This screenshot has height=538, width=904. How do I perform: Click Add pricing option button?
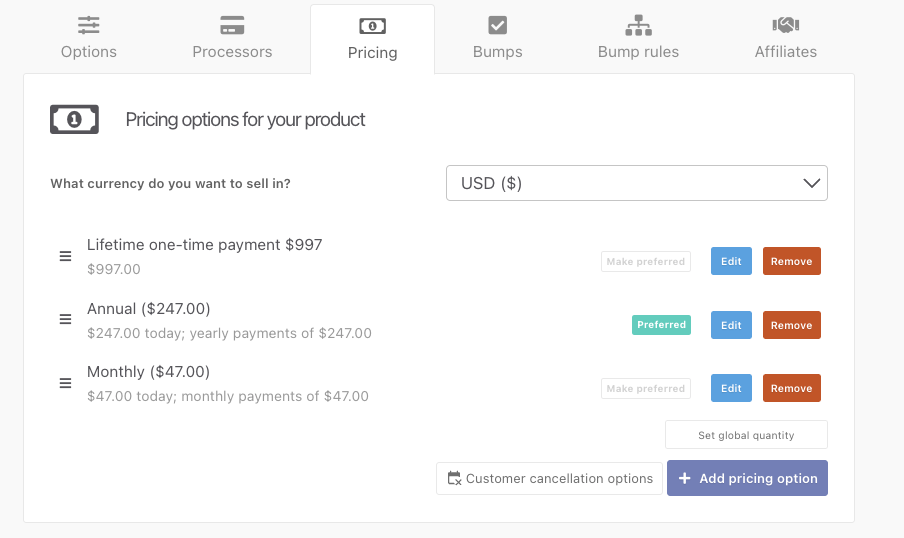point(747,478)
